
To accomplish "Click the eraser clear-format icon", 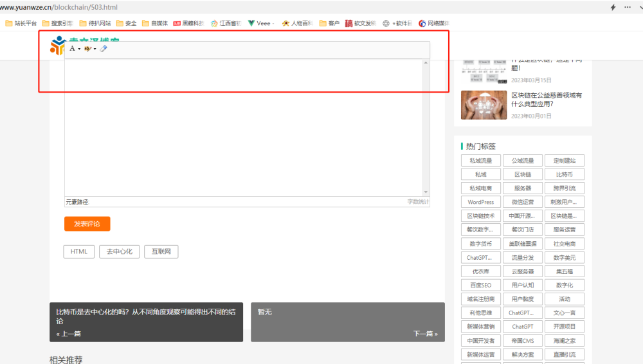I will (104, 48).
